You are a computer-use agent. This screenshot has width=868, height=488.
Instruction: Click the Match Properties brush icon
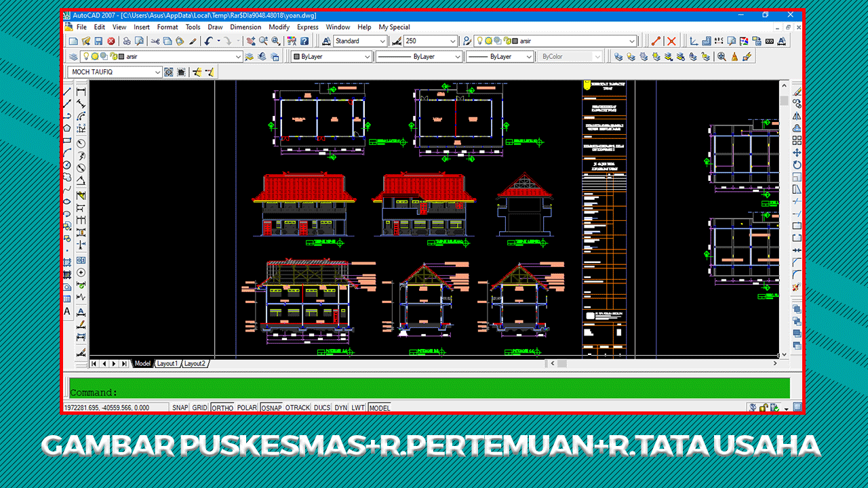click(193, 41)
